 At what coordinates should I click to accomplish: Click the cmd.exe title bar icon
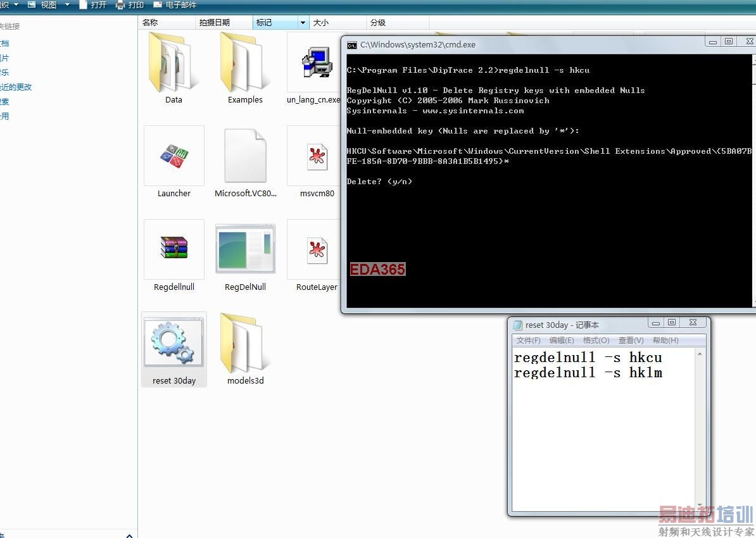pos(352,45)
